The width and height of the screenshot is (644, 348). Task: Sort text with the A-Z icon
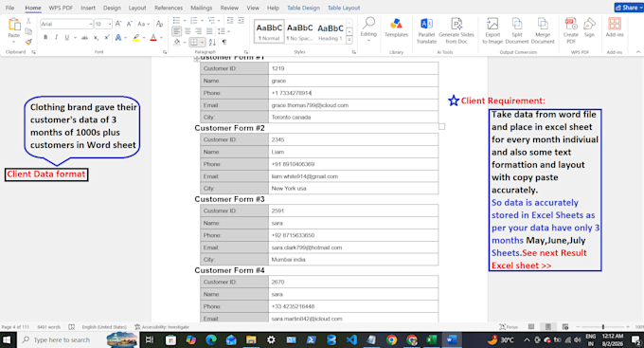tap(212, 42)
